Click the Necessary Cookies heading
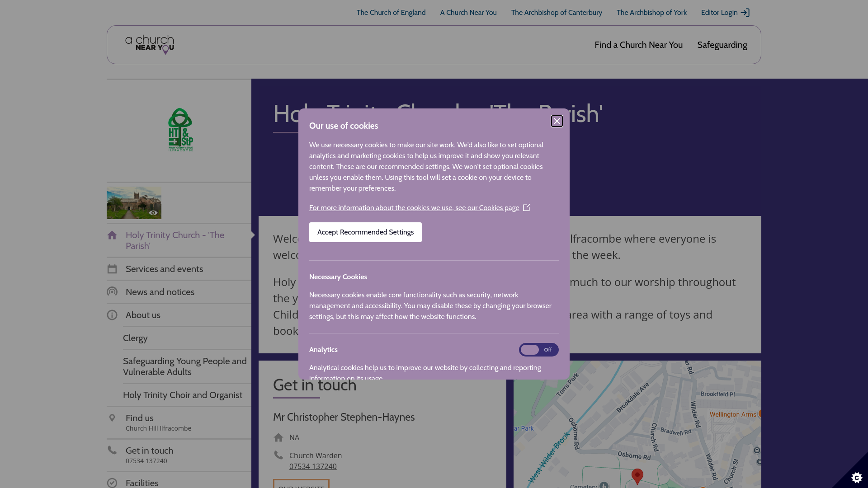This screenshot has width=868, height=488. pos(338,277)
